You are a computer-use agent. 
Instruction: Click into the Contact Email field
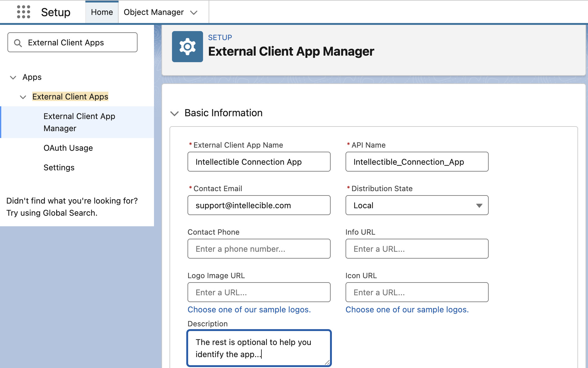(x=259, y=205)
